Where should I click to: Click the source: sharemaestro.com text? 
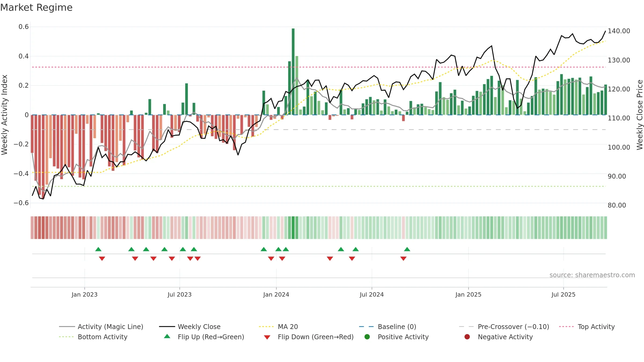592,275
